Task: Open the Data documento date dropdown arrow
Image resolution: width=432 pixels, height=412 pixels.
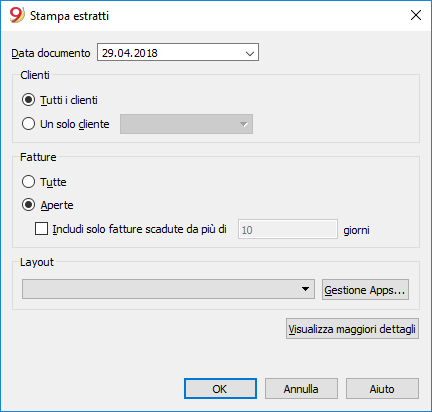Action: (250, 53)
